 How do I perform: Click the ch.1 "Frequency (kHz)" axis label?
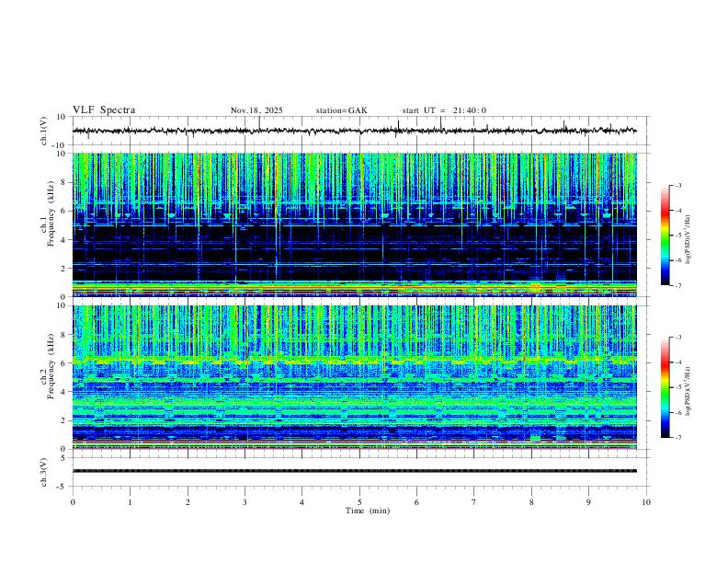coord(51,214)
